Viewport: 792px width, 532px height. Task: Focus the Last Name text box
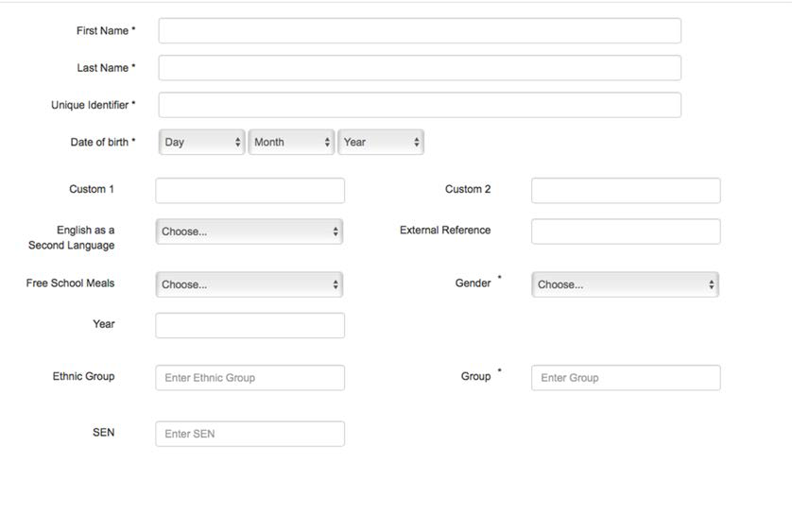[x=420, y=68]
